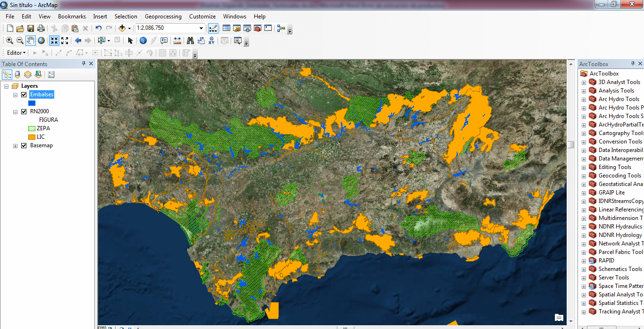The image size is (644, 329).
Task: Expand the Basemap layer tree
Action: point(16,146)
